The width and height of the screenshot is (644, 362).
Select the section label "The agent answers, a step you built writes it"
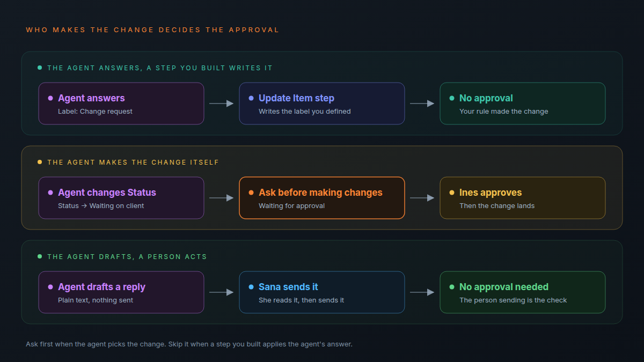160,68
